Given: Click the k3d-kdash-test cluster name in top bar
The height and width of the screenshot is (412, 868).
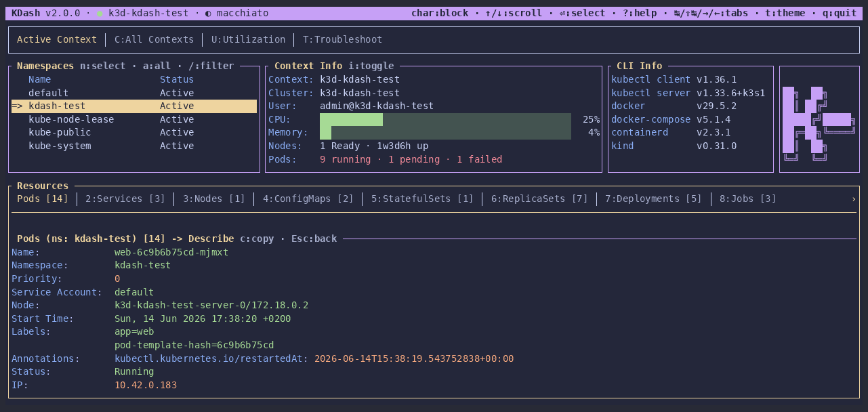Looking at the screenshot, I should [148, 14].
